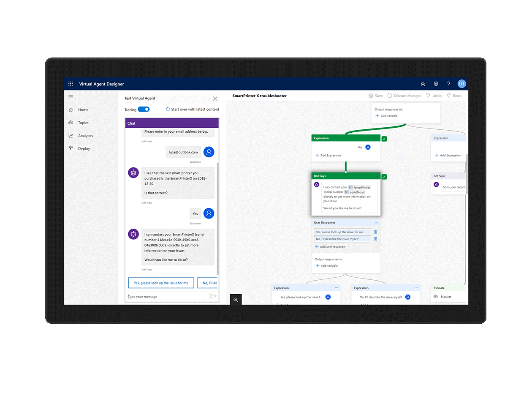Screen dimensions: 532x399
Task: Open ellipsis menu on the 'Yes, please look up' Expression node
Action: pos(337,288)
